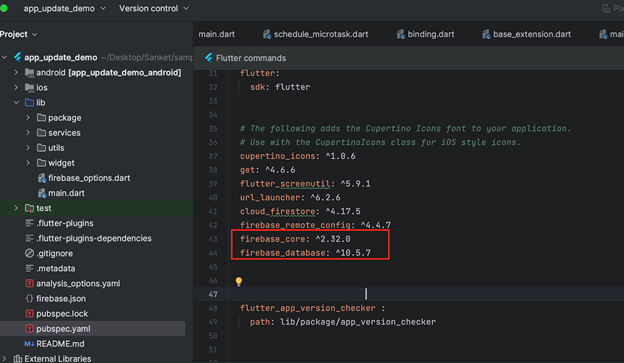This screenshot has width=624, height=363.
Task: Click the Flutter logo in commands banner
Action: tap(209, 58)
